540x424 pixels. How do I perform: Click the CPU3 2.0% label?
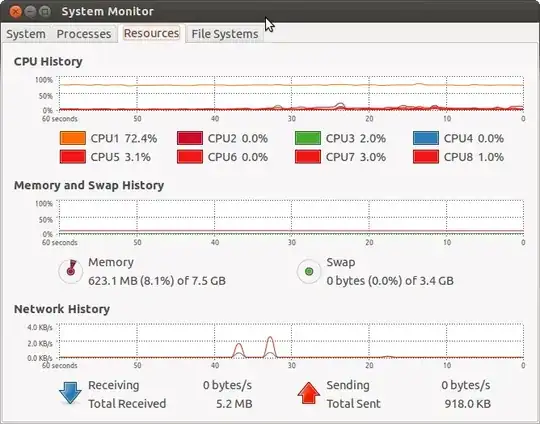point(356,138)
